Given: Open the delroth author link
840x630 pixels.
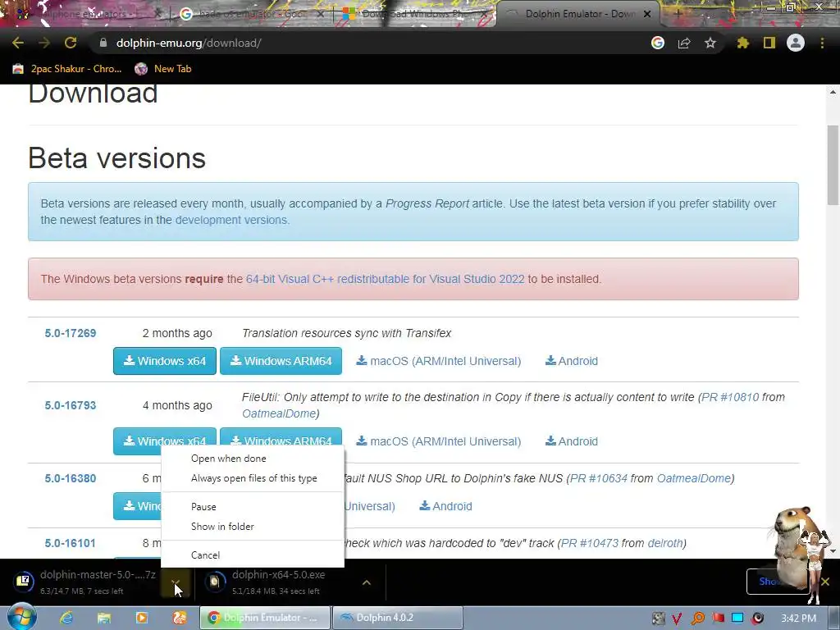Looking at the screenshot, I should 664,543.
